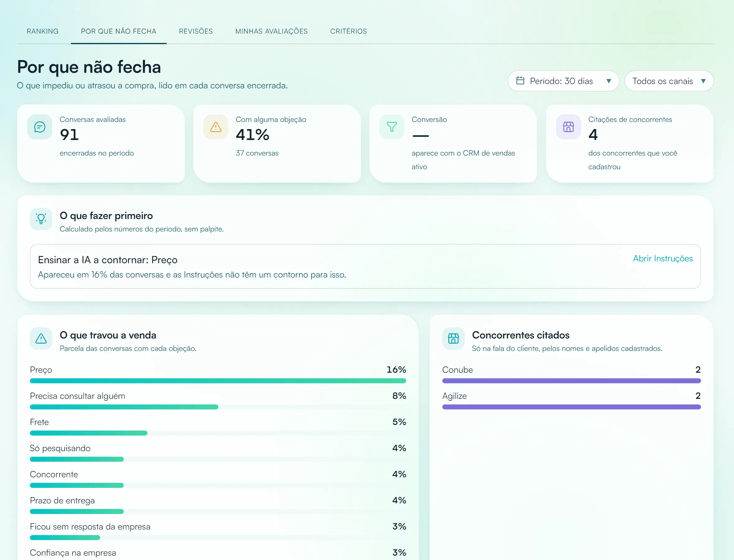Click Ficou sem resposta da empresa label
This screenshot has width=734, height=560.
90,527
